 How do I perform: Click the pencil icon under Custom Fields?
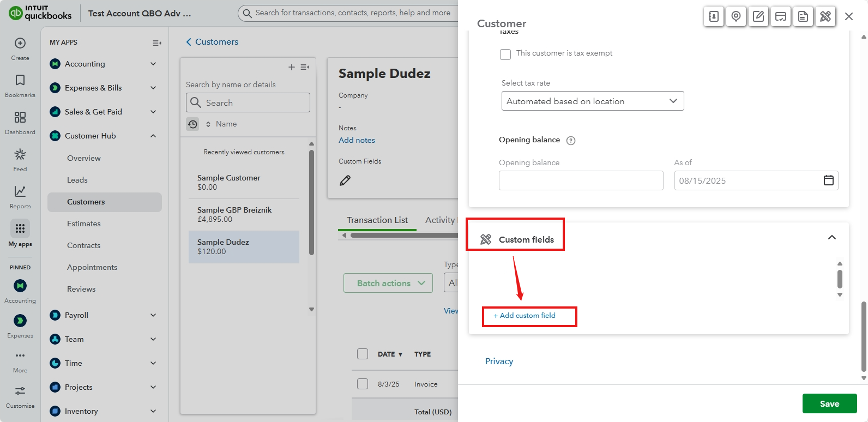click(345, 180)
